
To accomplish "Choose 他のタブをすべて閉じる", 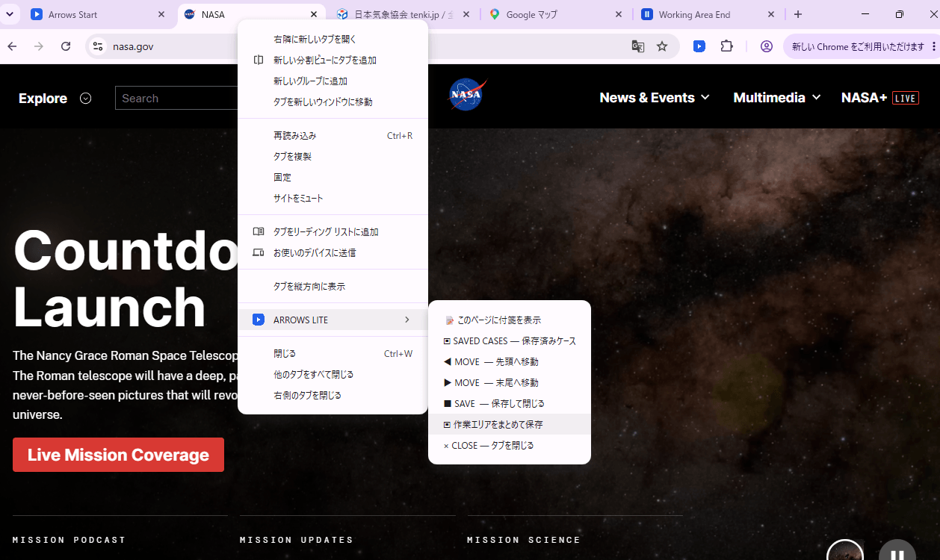I will [x=333, y=374].
